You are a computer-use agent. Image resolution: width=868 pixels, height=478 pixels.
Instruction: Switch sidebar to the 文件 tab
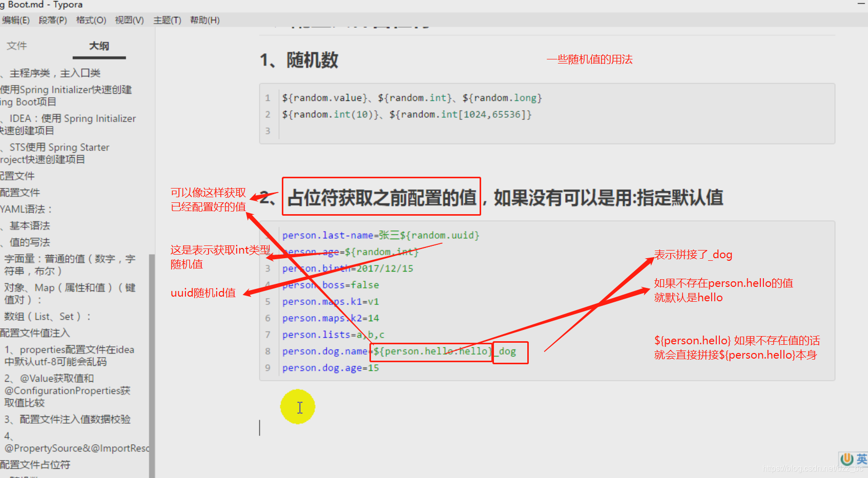[17, 46]
